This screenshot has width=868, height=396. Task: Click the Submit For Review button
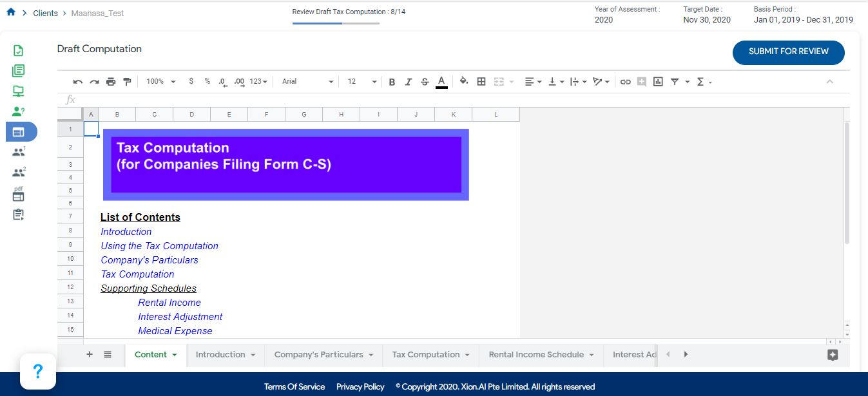[x=788, y=52]
